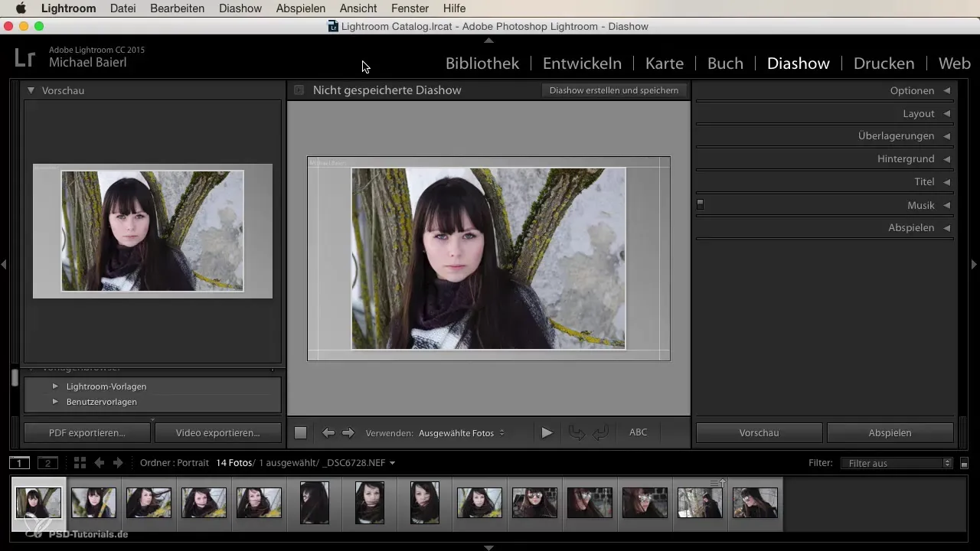This screenshot has width=980, height=551.
Task: Select main window display button 1
Action: 20,463
